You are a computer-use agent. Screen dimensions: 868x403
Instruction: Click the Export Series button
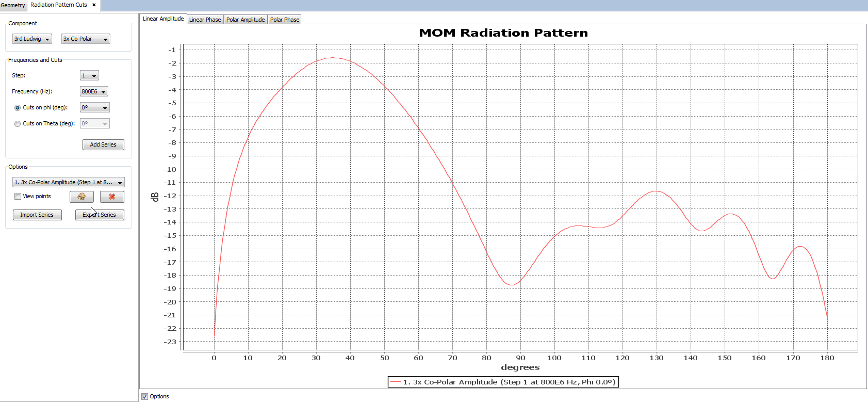(x=100, y=215)
